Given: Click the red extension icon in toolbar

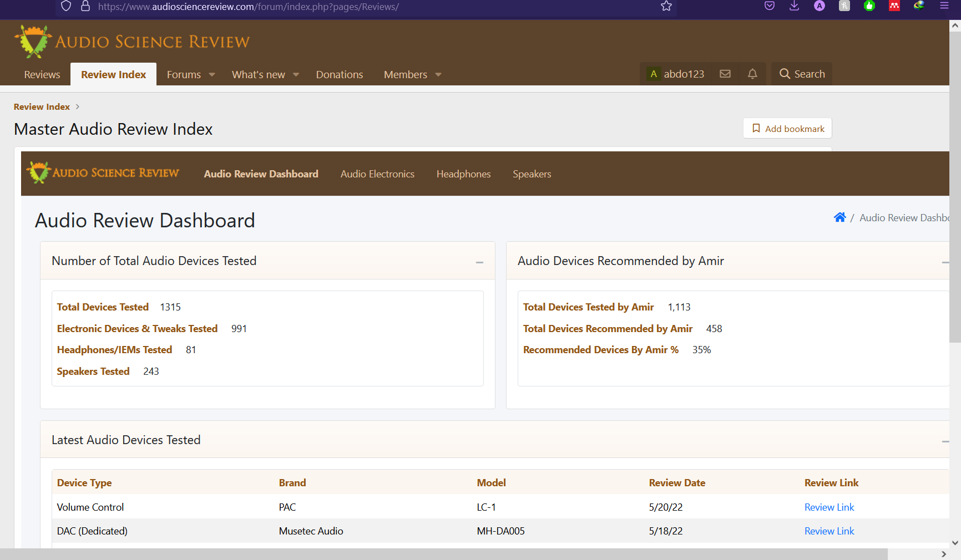Looking at the screenshot, I should point(894,6).
